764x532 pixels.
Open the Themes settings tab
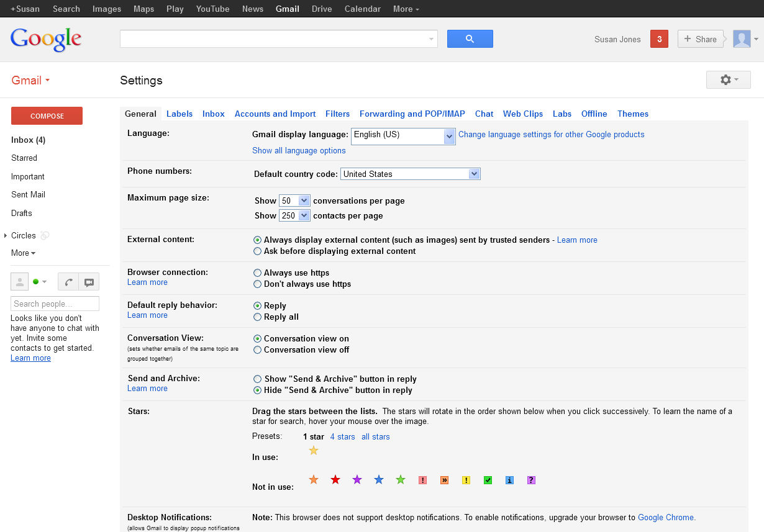point(633,114)
